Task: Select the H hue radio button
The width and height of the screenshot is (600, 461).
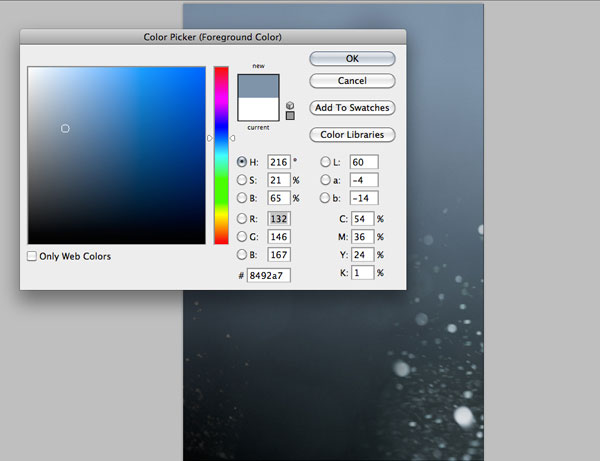Action: (x=242, y=161)
